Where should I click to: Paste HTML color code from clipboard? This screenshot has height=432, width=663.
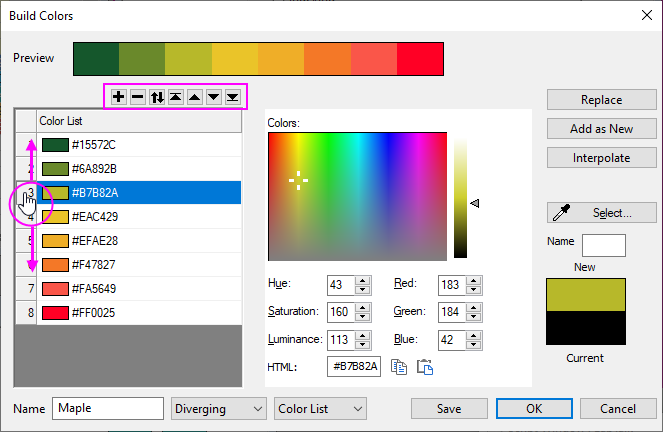coord(424,366)
